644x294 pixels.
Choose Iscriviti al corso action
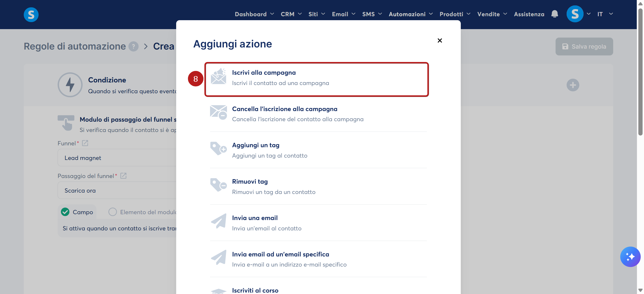318,286
